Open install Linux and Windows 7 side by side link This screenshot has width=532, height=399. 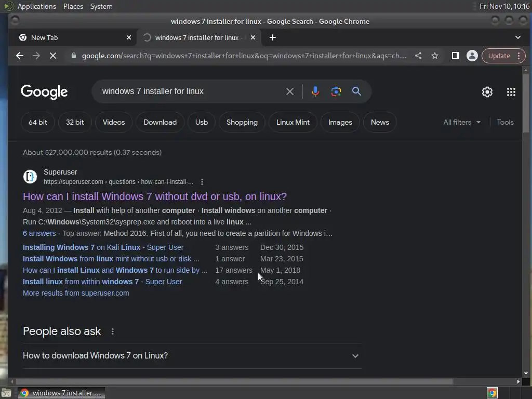tap(115, 270)
